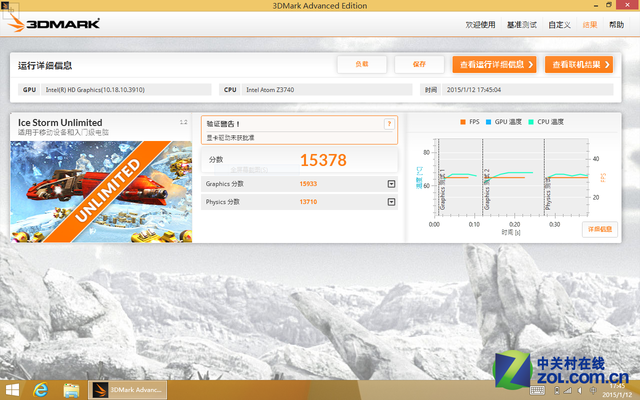This screenshot has width=640, height=400.
Task: Click the overall score 15378
Action: [x=323, y=160]
